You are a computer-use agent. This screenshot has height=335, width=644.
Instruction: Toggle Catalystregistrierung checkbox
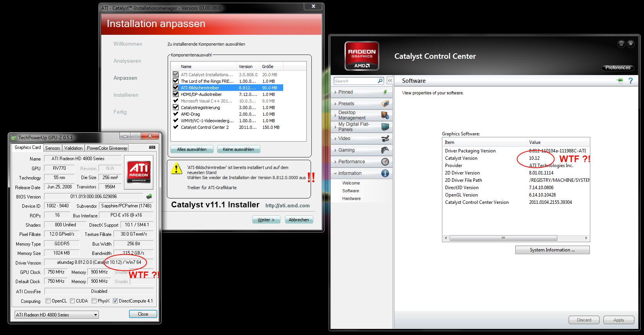click(176, 107)
